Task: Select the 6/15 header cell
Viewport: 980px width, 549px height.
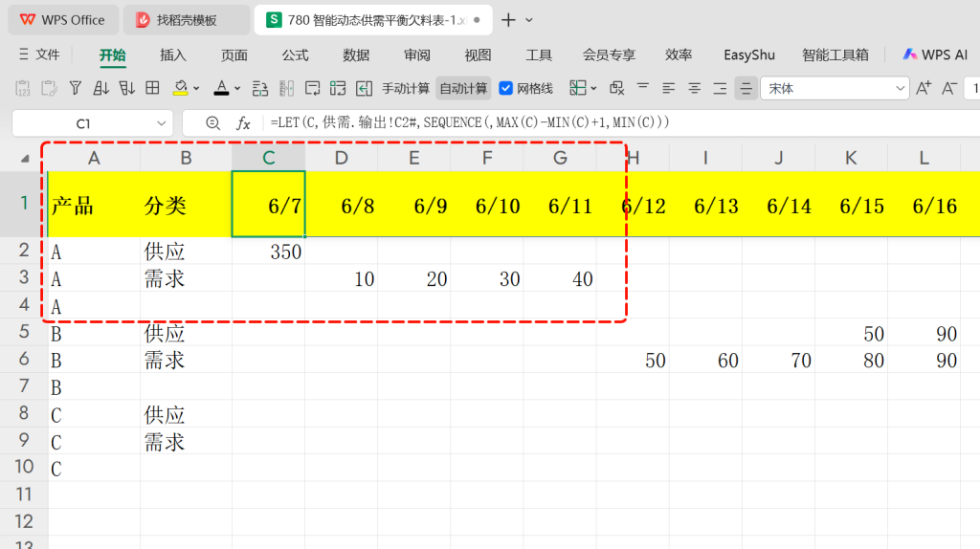Action: [851, 205]
